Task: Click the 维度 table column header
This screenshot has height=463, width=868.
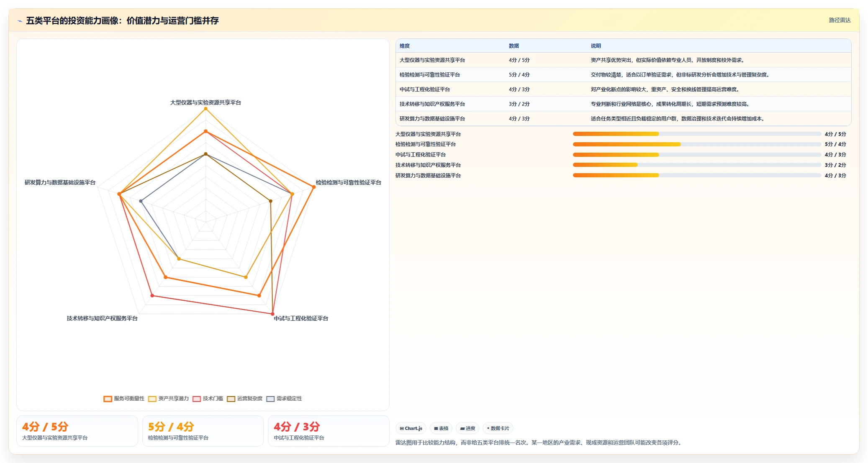Action: tap(405, 46)
